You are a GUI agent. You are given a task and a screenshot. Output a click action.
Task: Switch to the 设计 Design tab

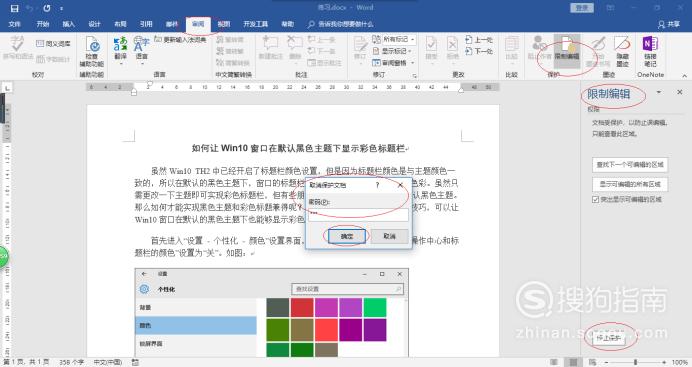(x=94, y=24)
